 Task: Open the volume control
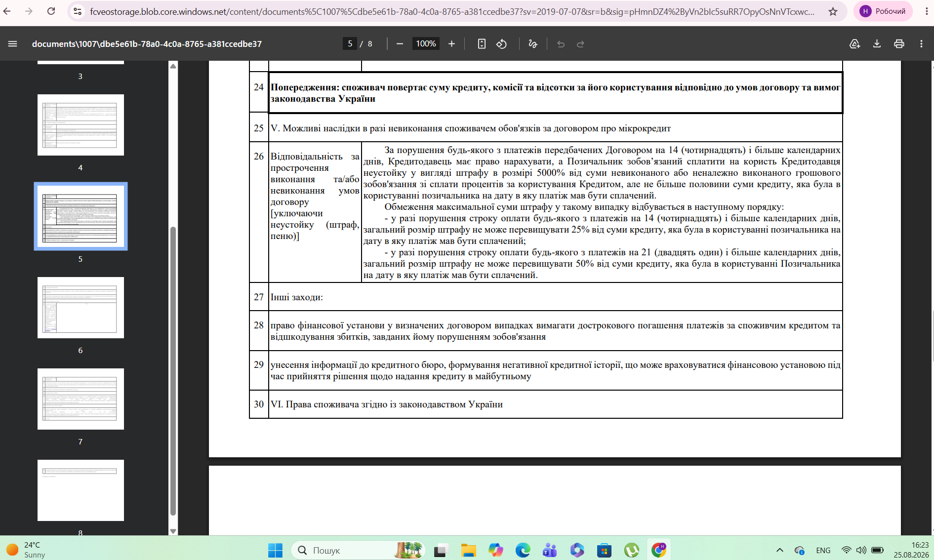tap(861, 550)
